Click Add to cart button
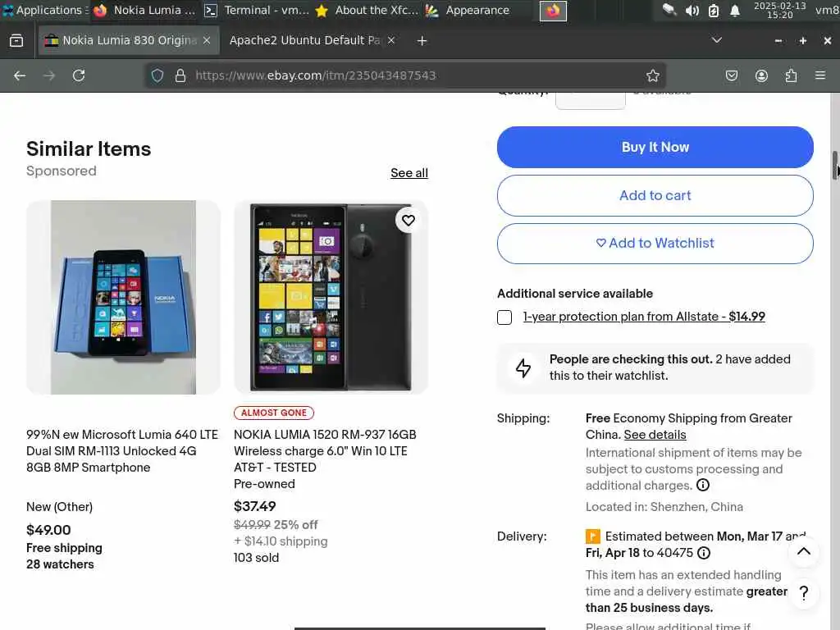Viewport: 840px width, 630px height. coord(655,195)
